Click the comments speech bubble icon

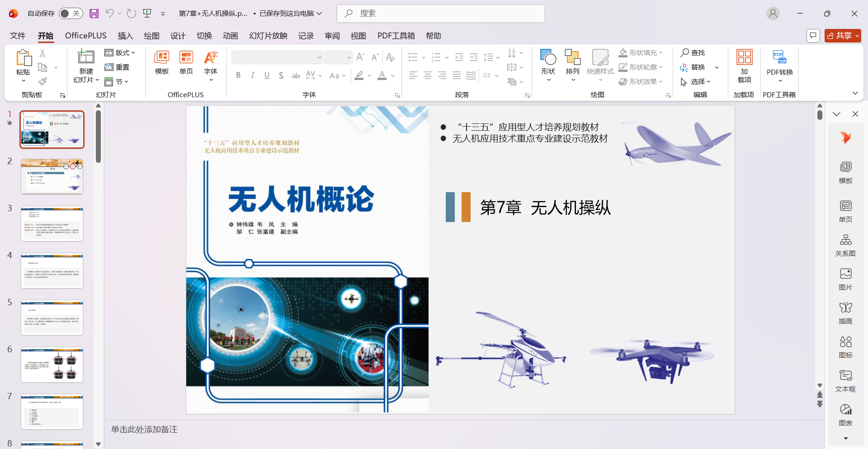point(813,35)
